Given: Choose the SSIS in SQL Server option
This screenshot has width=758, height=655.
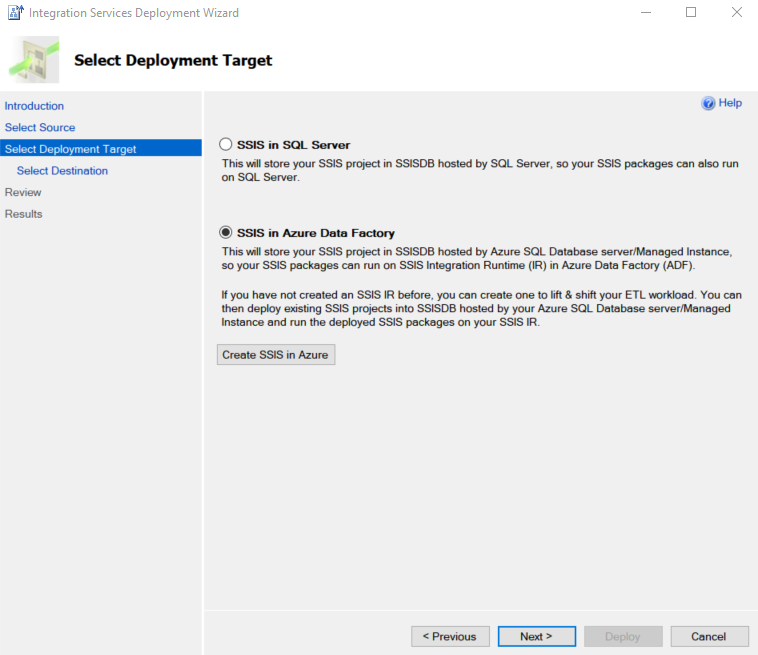Looking at the screenshot, I should (226, 145).
